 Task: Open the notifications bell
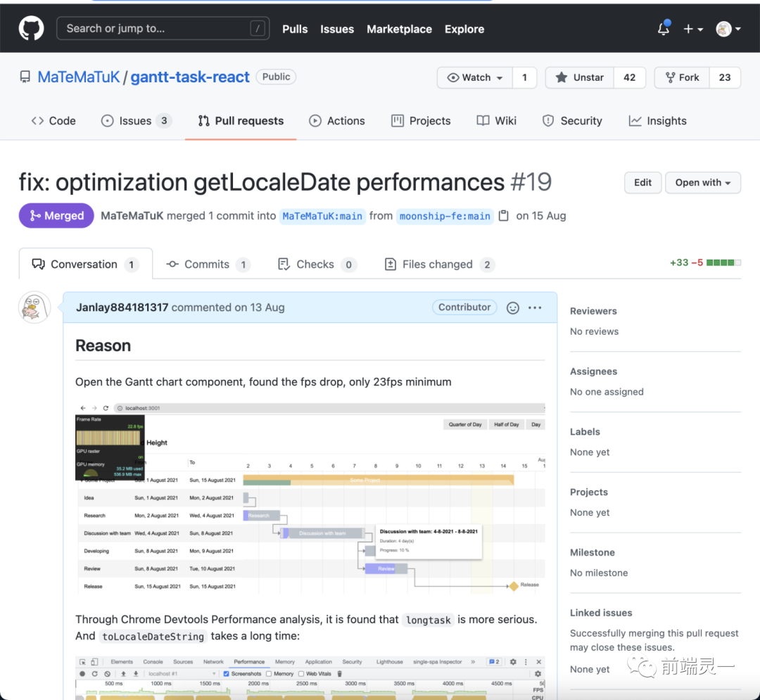pos(664,29)
